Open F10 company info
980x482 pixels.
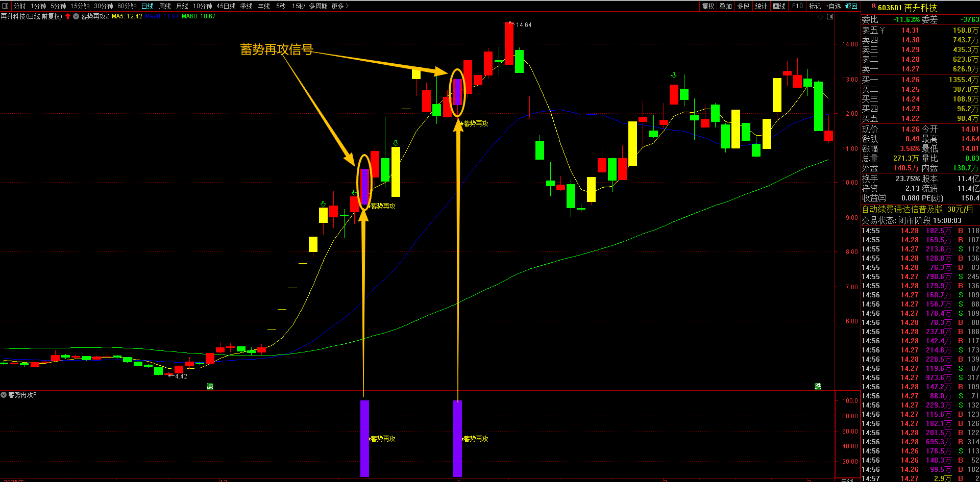point(797,6)
